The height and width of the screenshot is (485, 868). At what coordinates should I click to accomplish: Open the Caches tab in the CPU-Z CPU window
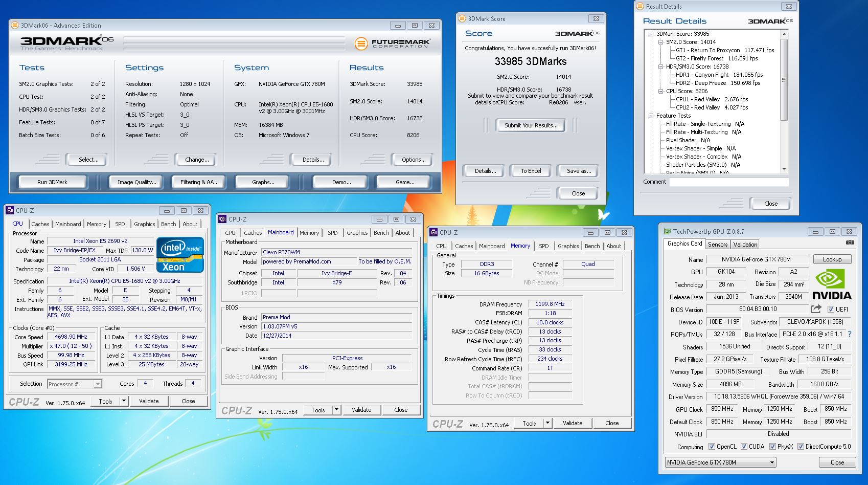40,224
